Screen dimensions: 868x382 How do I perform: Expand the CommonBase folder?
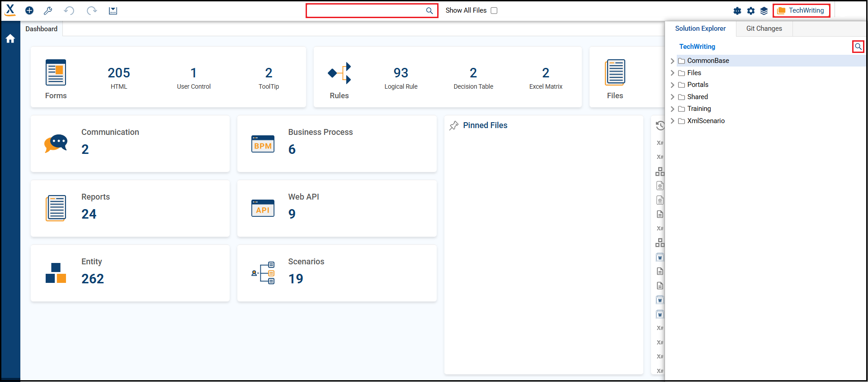coord(672,61)
